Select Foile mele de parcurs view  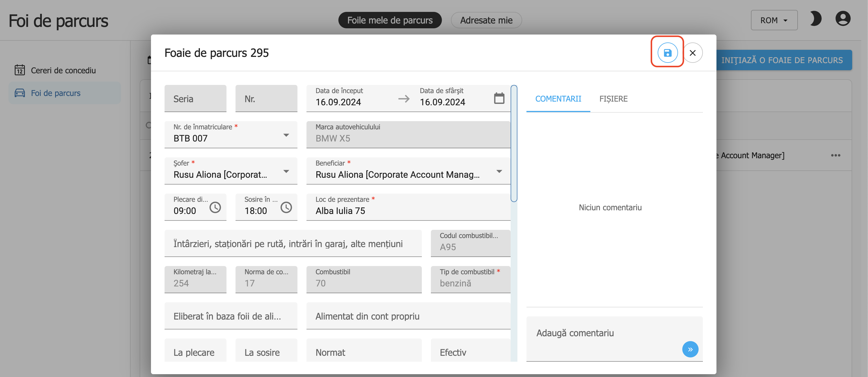[390, 20]
